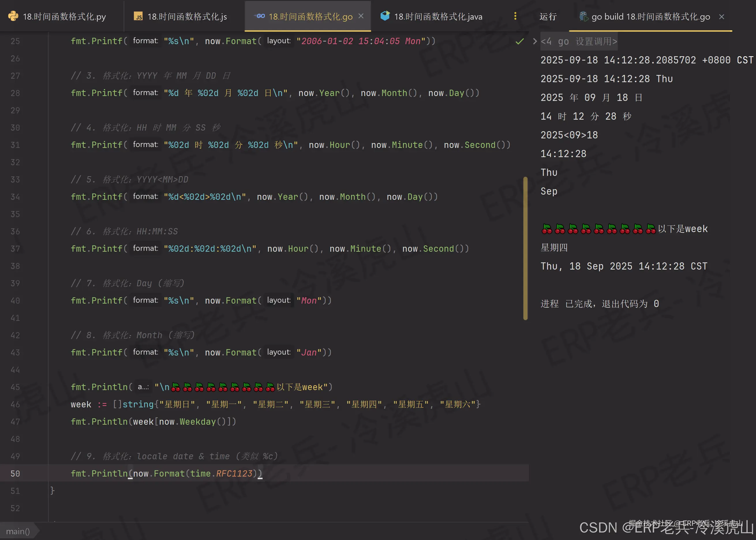This screenshot has height=540, width=756.
Task: Switch to the 18.时间函数格式化.java tab
Action: [438, 17]
